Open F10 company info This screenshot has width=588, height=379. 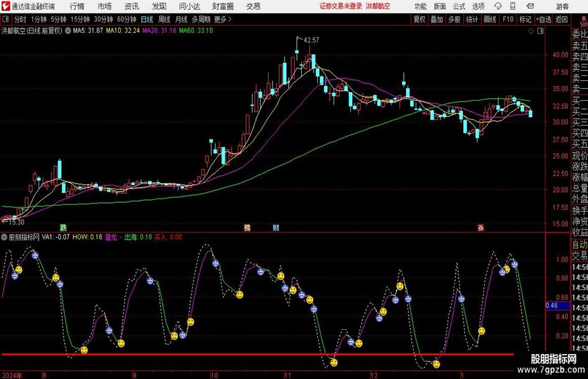[508, 19]
